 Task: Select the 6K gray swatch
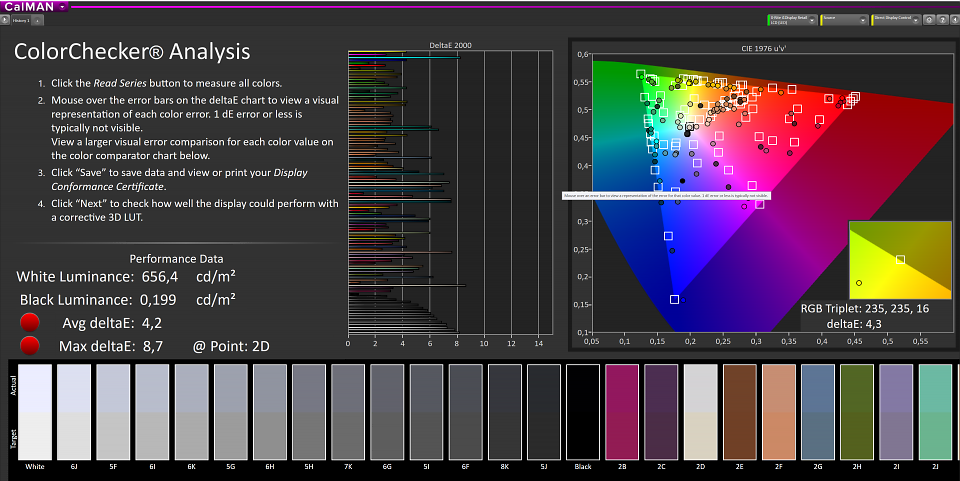click(x=192, y=412)
